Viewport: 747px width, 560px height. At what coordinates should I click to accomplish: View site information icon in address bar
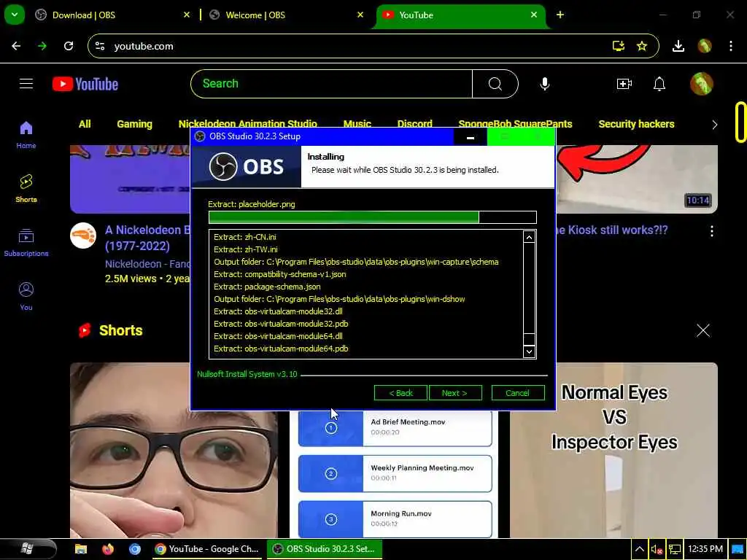coord(100,46)
